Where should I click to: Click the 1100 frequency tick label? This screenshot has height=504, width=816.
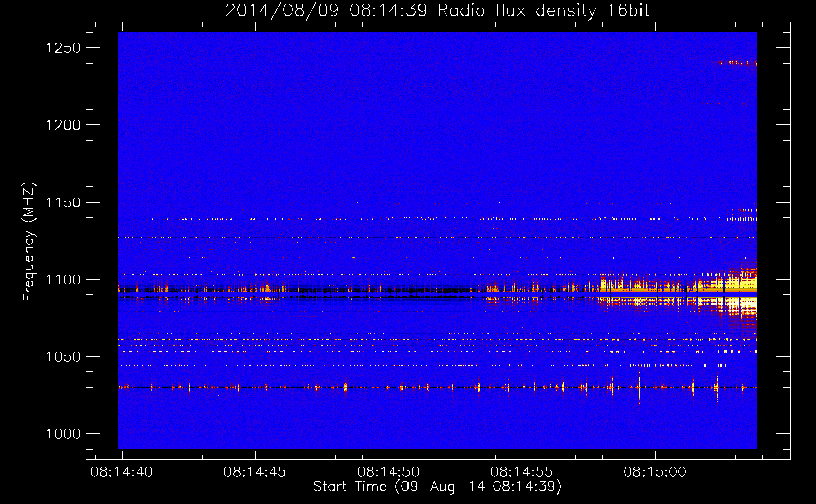tap(63, 280)
